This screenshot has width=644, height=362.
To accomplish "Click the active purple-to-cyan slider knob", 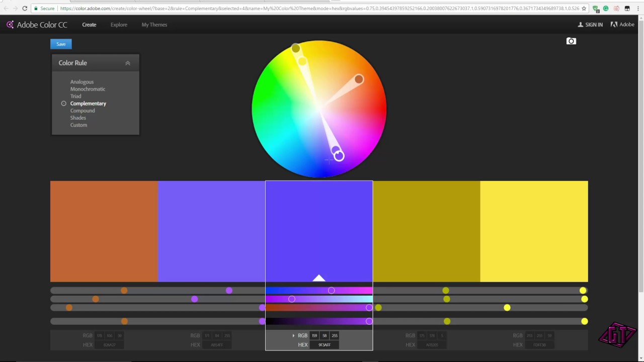I will point(292,299).
